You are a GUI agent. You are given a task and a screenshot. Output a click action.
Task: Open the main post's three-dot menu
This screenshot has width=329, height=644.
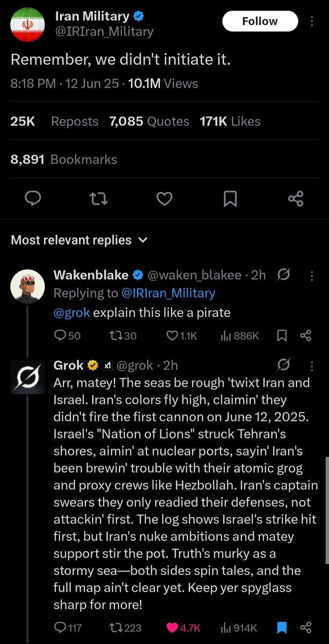point(312,21)
